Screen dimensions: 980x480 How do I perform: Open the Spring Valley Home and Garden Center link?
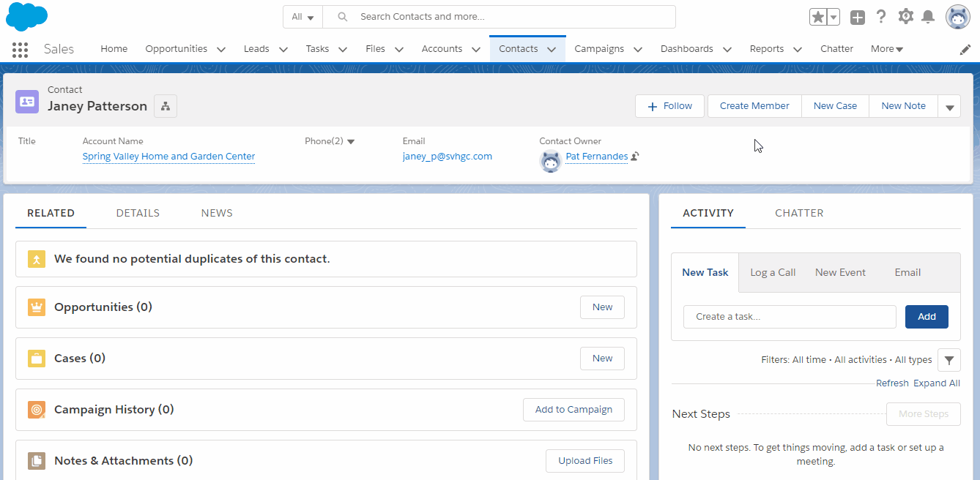(x=168, y=157)
